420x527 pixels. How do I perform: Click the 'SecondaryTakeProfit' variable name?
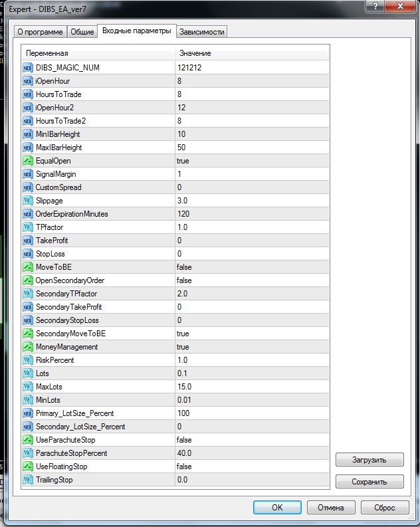click(69, 307)
